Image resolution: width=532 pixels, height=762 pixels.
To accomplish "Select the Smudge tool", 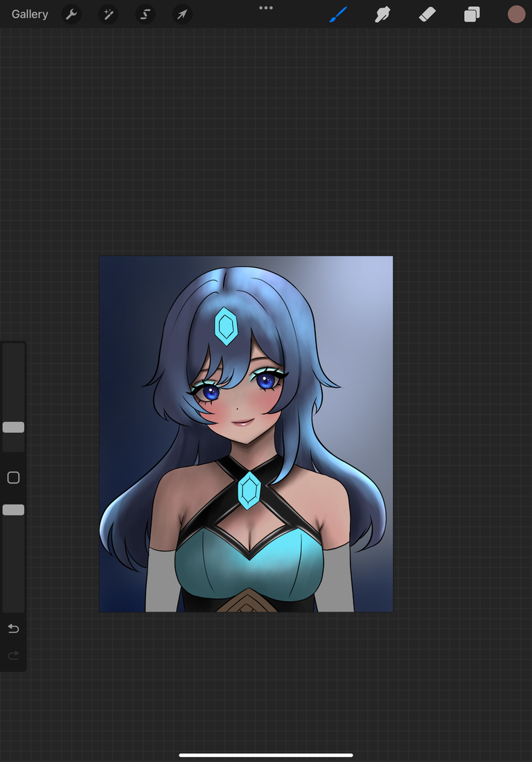I will point(383,14).
